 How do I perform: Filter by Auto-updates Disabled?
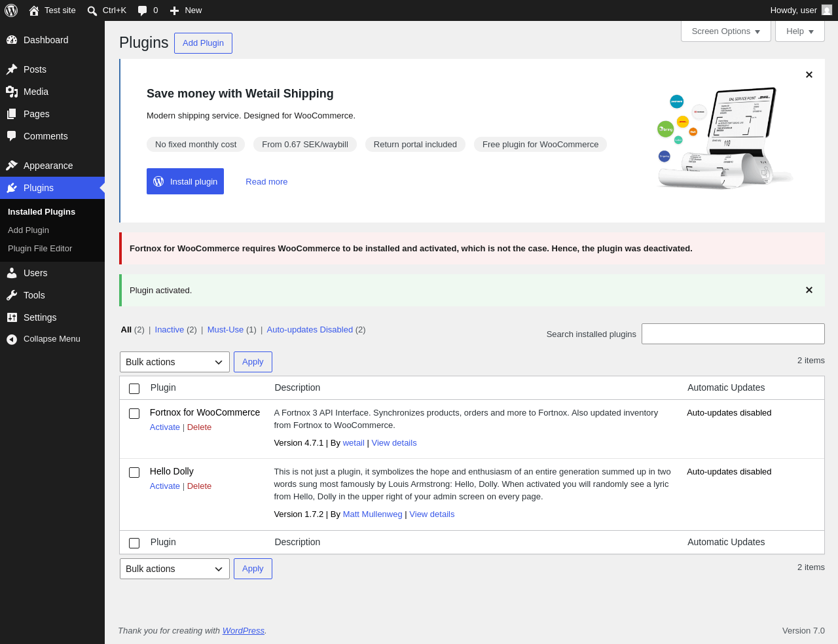[x=310, y=330]
